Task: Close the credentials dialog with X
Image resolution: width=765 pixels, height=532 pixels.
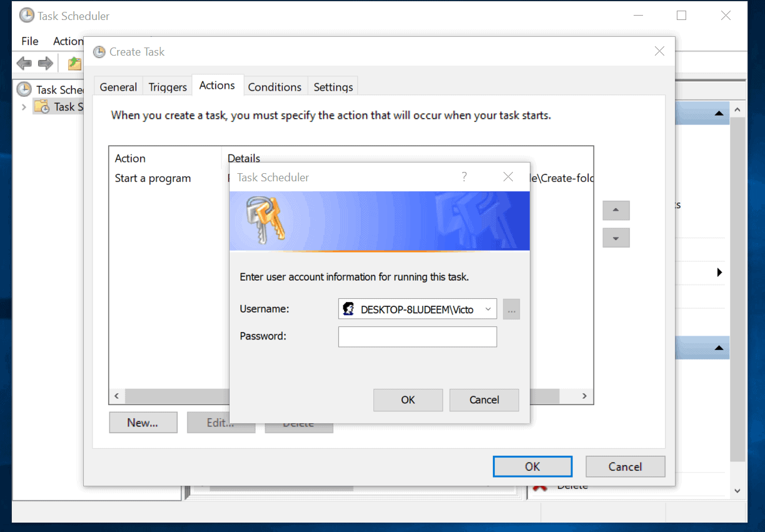Action: (508, 177)
